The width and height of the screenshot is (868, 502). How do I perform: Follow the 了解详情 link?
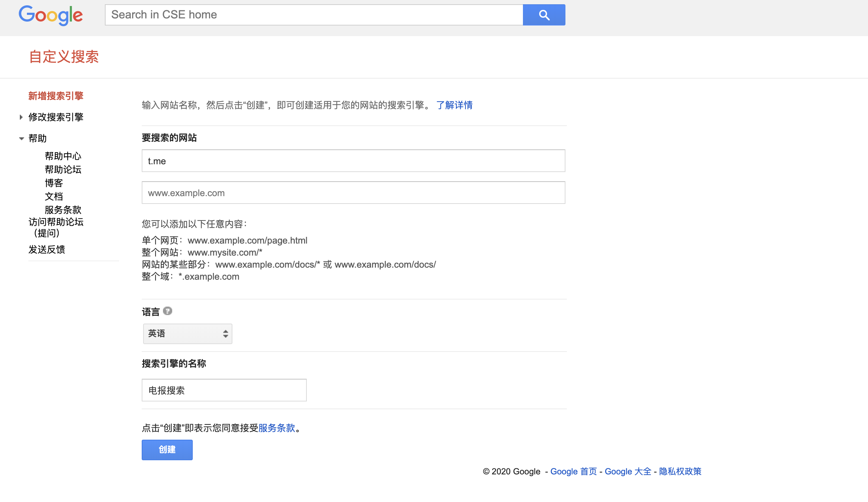pos(454,105)
